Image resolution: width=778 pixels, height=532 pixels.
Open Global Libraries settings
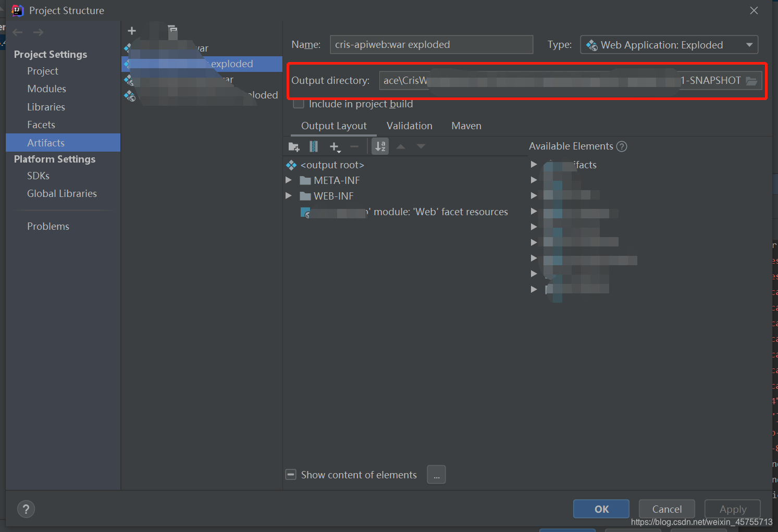point(62,194)
